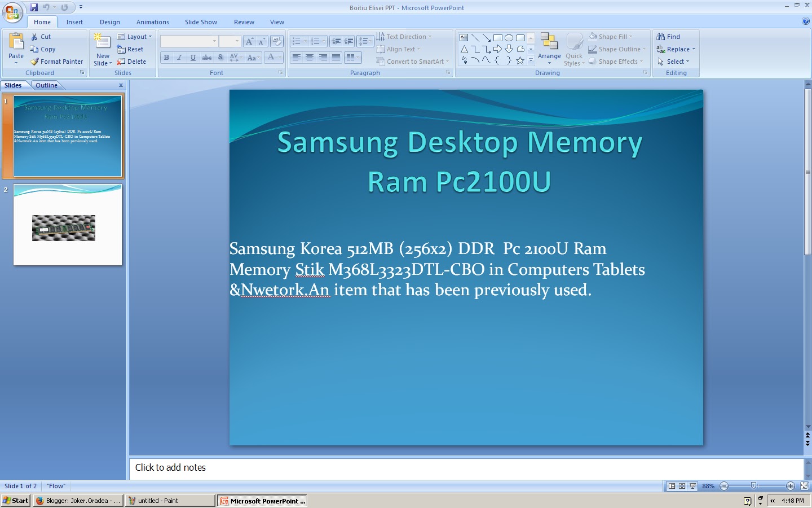
Task: Reset the slide layout
Action: [x=130, y=49]
